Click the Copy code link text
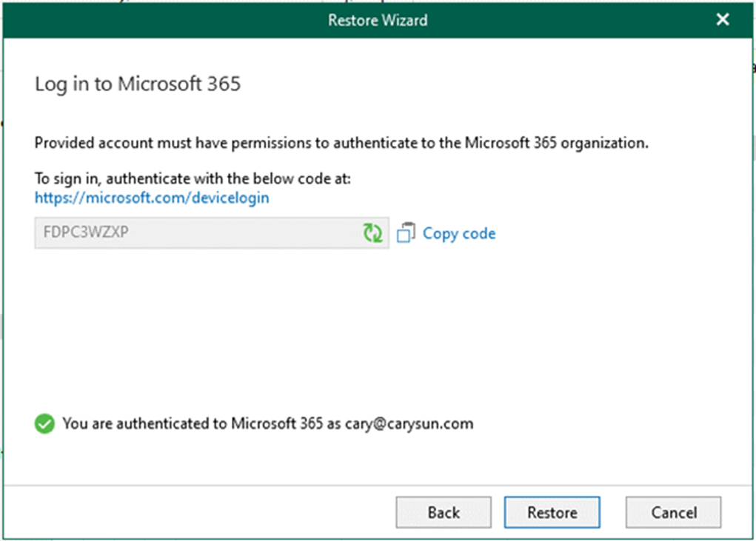This screenshot has height=541, width=756. point(459,233)
